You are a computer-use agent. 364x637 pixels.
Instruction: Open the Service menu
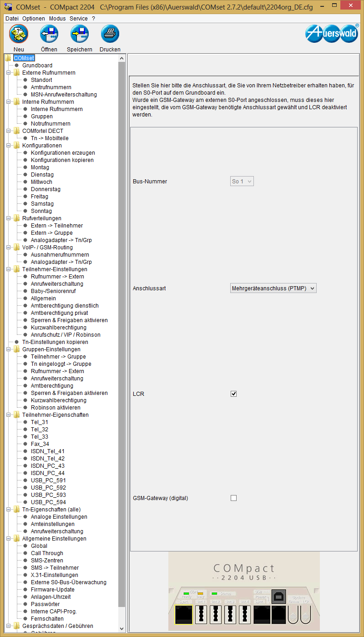(79, 19)
